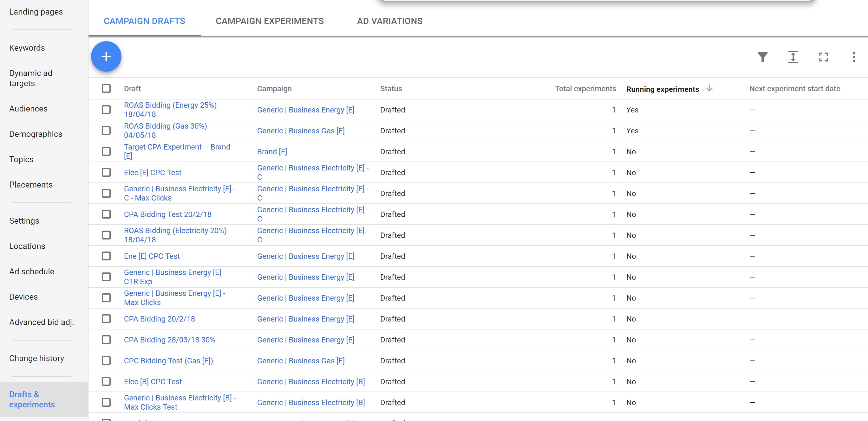This screenshot has width=868, height=421.
Task: Open Generic | Business Energy [E] - Max Clicks draft
Action: point(174,297)
